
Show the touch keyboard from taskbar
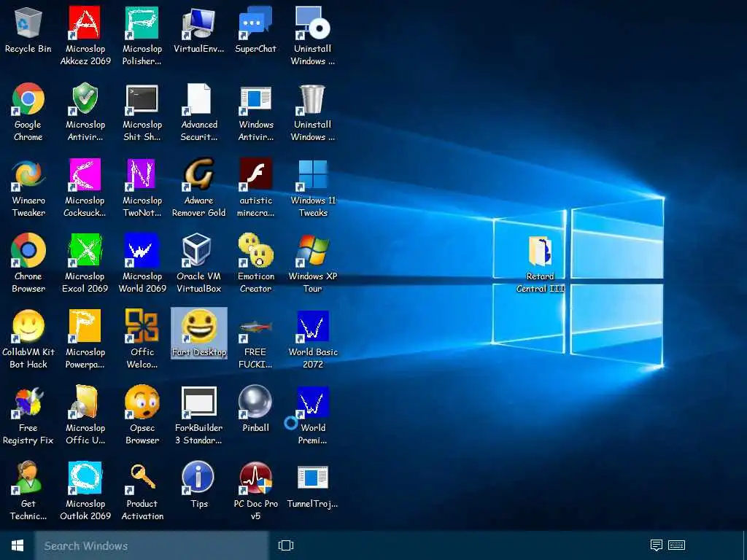click(676, 545)
